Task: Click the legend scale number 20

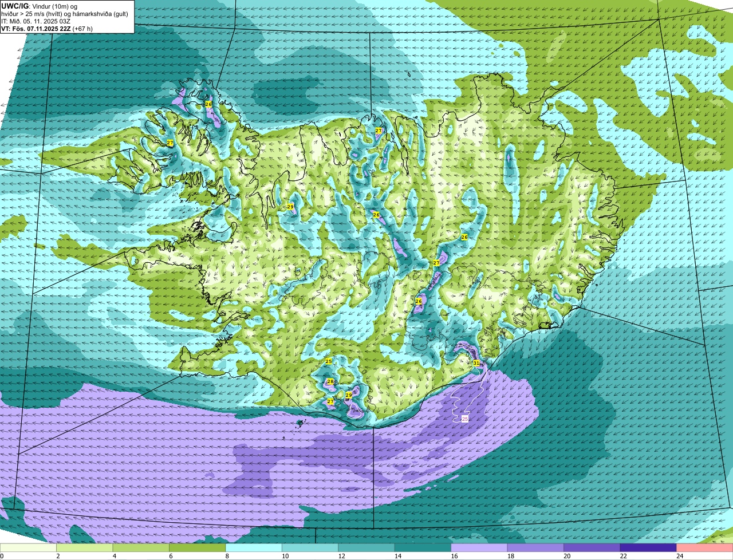Action: pos(566,556)
